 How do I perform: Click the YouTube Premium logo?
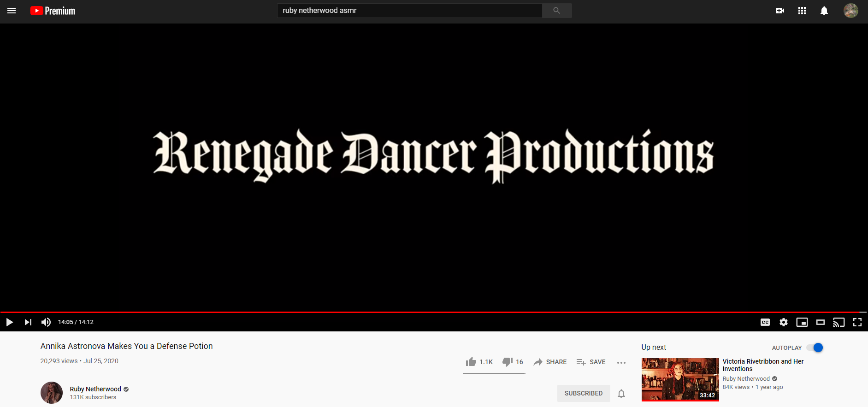pyautogui.click(x=53, y=11)
